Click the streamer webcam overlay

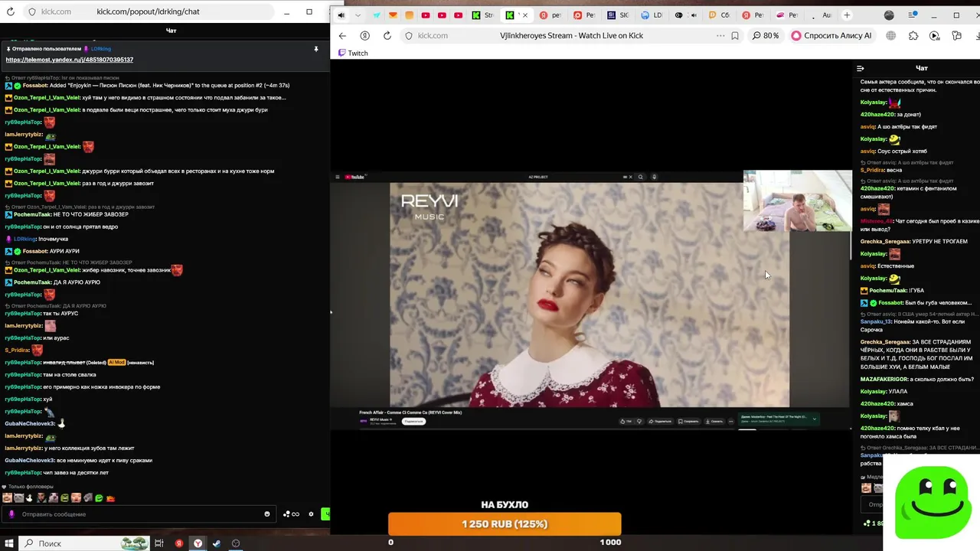tap(797, 201)
